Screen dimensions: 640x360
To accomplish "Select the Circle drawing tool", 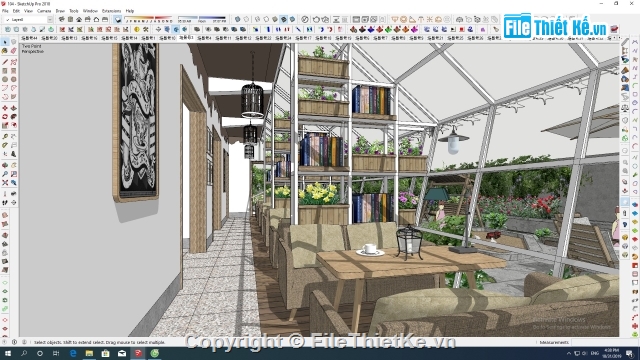I will click(x=5, y=79).
